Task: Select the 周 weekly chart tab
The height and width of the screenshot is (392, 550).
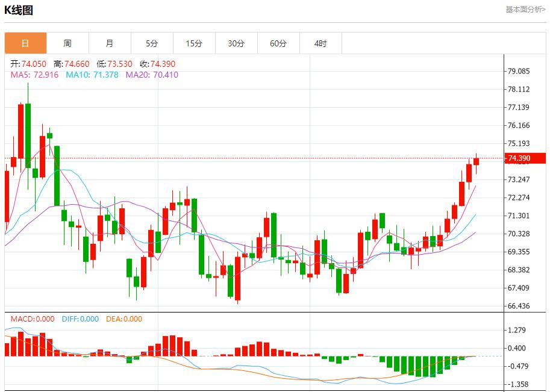Action: click(x=67, y=43)
